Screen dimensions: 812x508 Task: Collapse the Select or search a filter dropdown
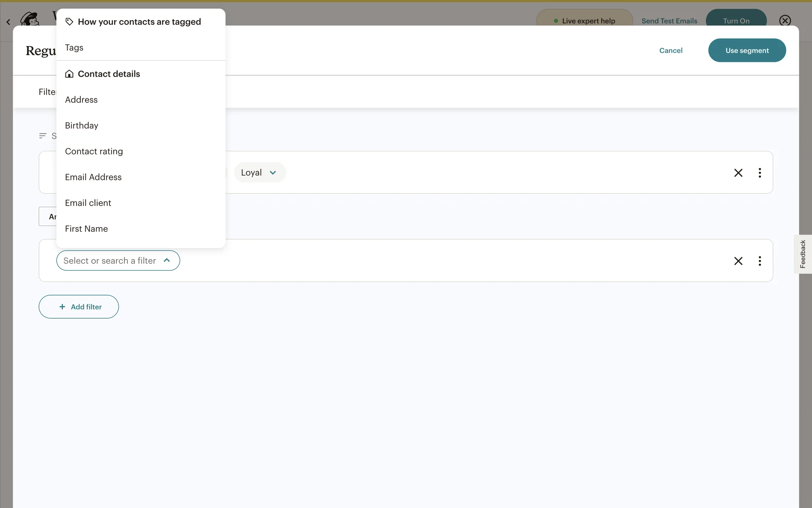[167, 260]
